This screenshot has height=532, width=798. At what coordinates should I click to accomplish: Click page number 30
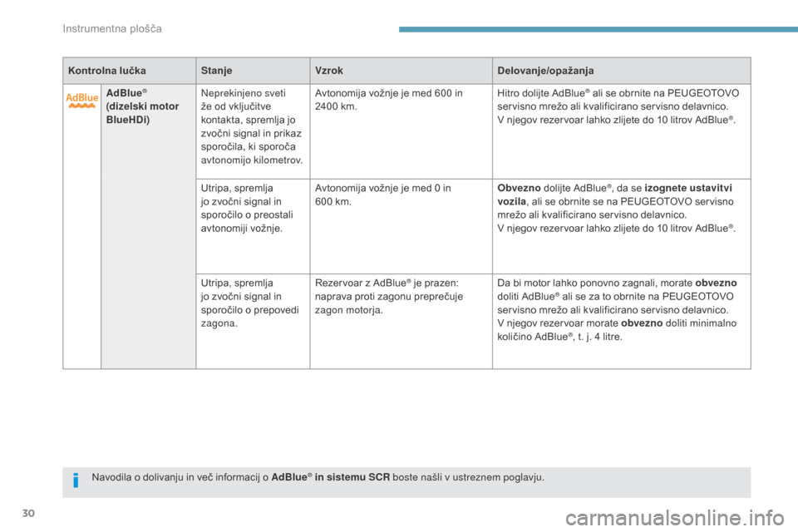(x=28, y=513)
